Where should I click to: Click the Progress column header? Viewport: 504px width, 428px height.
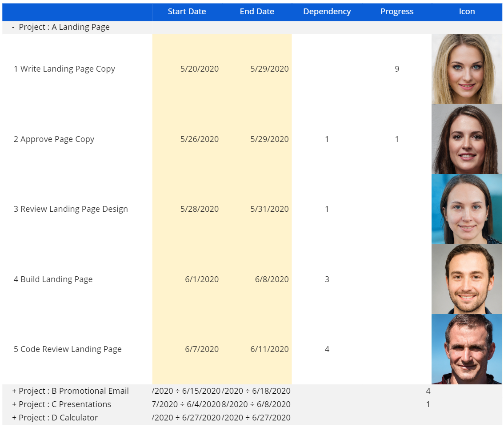[397, 12]
